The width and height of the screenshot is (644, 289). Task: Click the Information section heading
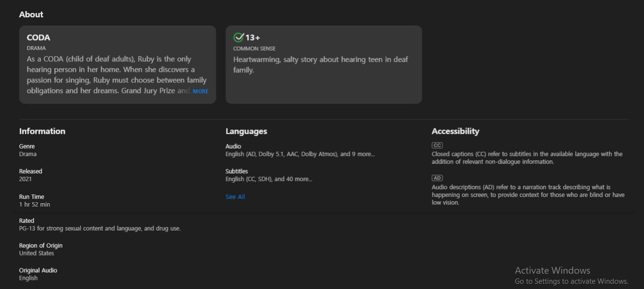(x=42, y=131)
